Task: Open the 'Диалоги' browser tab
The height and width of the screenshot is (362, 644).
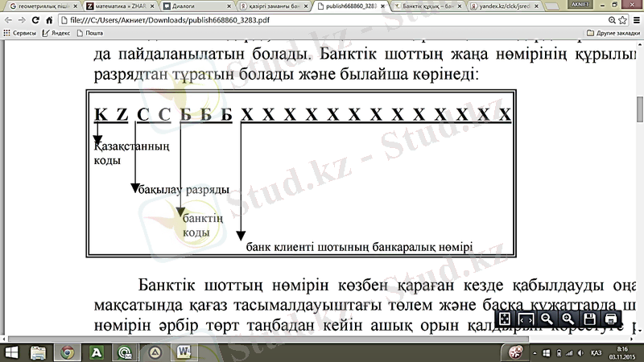Action: click(x=196, y=6)
